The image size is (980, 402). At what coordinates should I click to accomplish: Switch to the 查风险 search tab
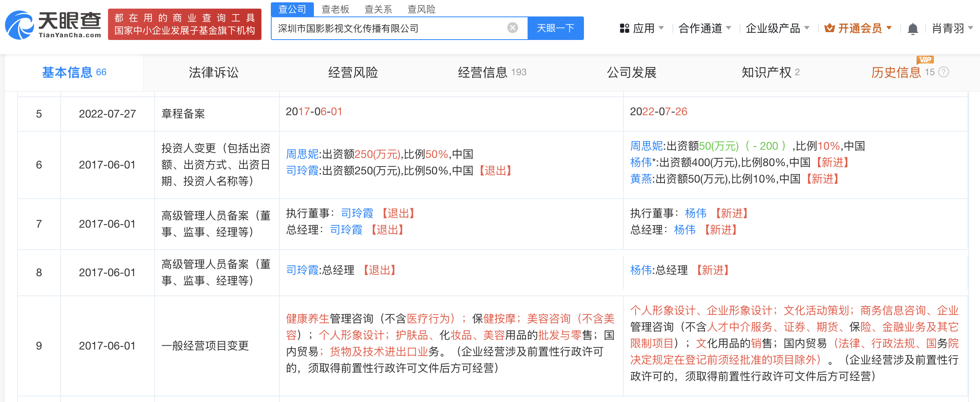[x=421, y=9]
